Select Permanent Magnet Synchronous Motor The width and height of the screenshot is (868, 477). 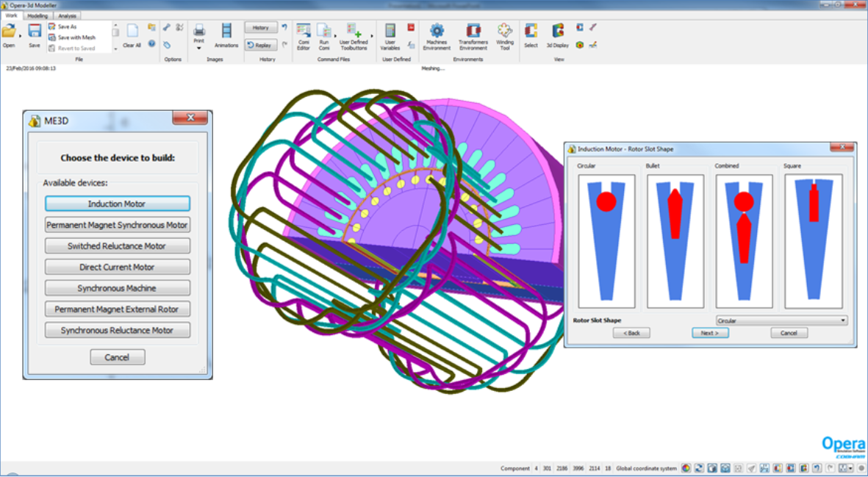click(x=118, y=225)
